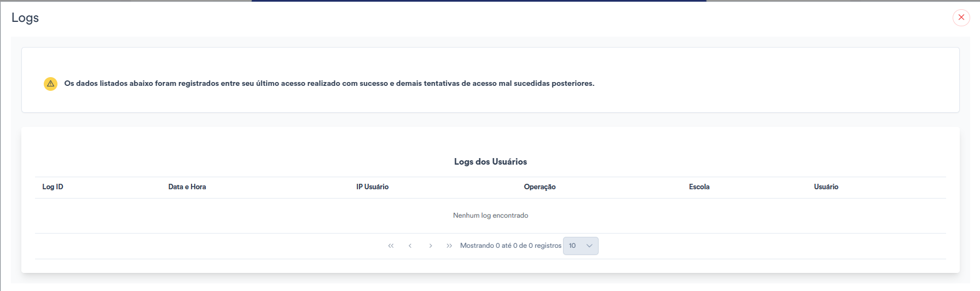Sort by the Operação column header
This screenshot has height=291, width=980.
(x=540, y=187)
